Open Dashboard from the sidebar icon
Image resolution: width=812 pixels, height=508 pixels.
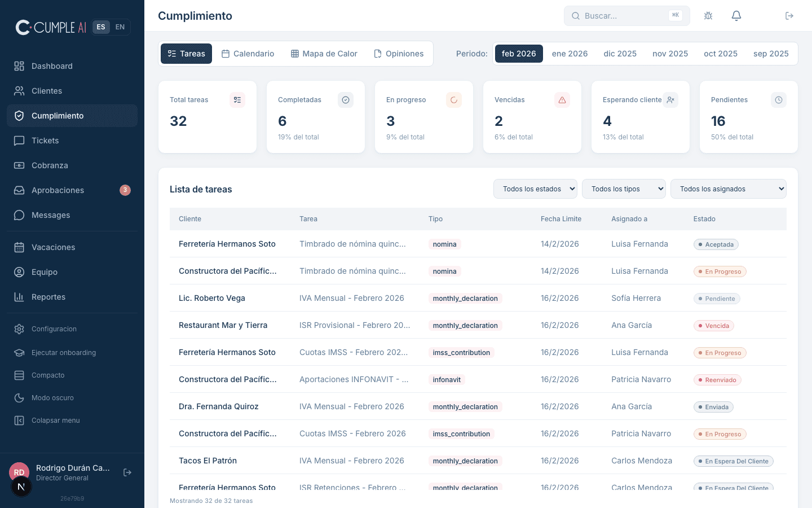(x=19, y=66)
